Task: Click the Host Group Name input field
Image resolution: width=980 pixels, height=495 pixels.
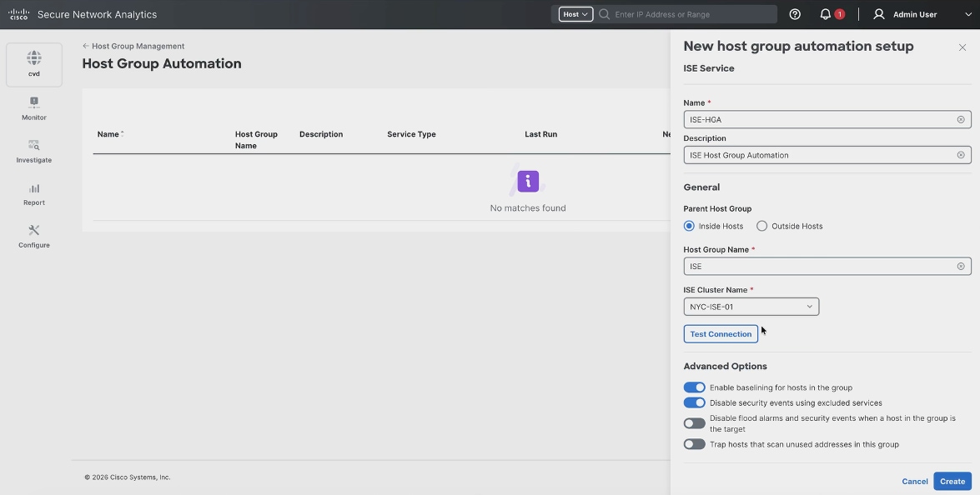Action: 827,267
